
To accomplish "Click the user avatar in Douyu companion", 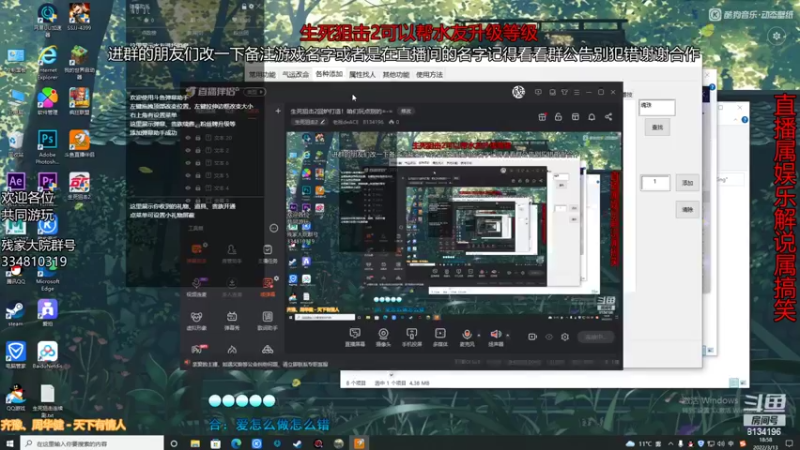I will click(518, 92).
